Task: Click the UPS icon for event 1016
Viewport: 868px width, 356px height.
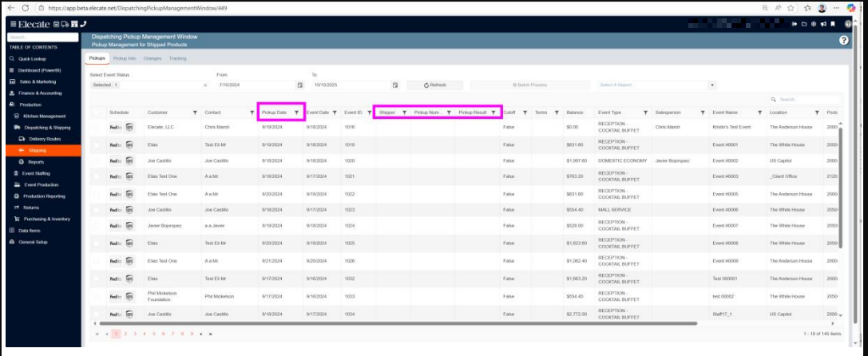Action: tap(129, 127)
